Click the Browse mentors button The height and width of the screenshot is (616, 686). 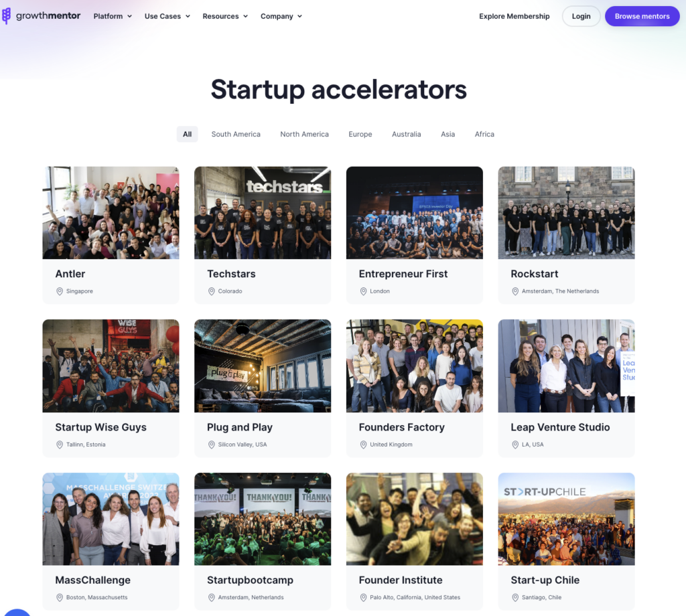642,16
